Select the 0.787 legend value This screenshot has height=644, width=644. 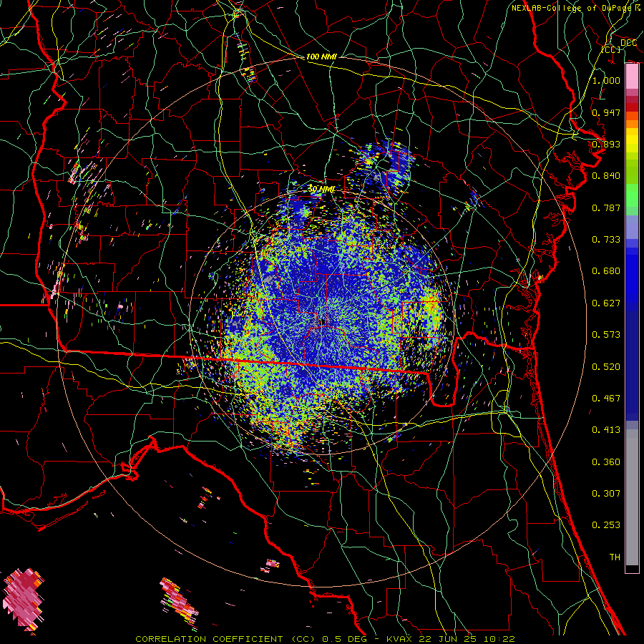[x=606, y=208]
